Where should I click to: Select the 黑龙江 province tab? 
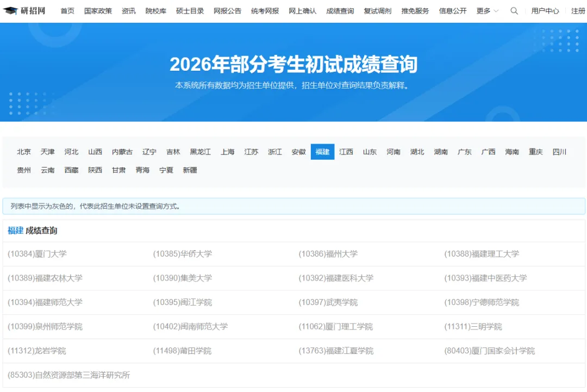200,152
